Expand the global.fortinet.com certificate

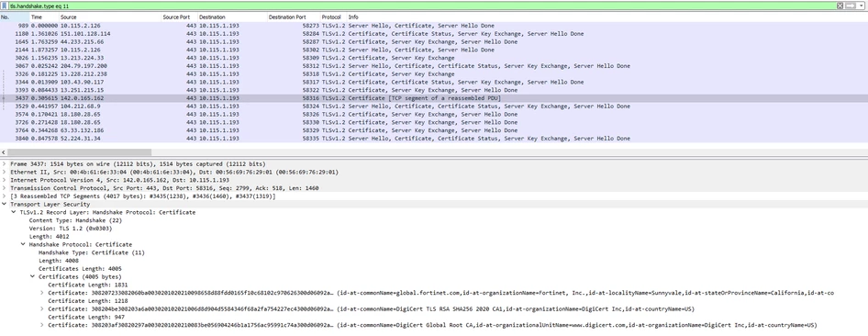(x=42, y=293)
